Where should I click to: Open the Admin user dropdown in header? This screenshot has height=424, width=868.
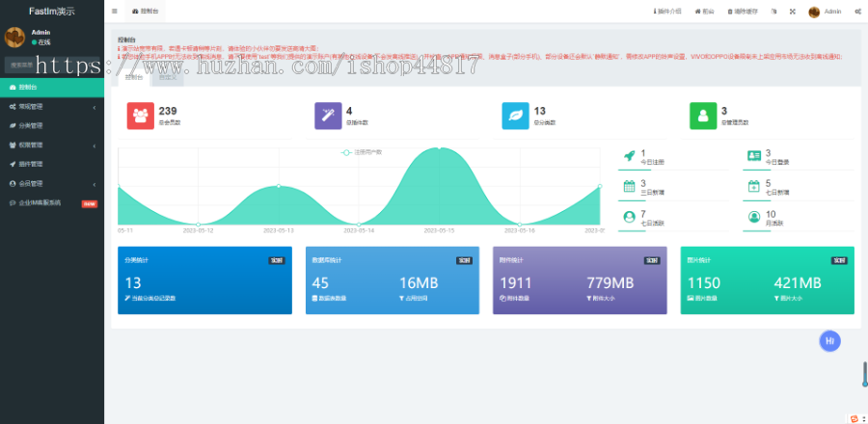[825, 12]
